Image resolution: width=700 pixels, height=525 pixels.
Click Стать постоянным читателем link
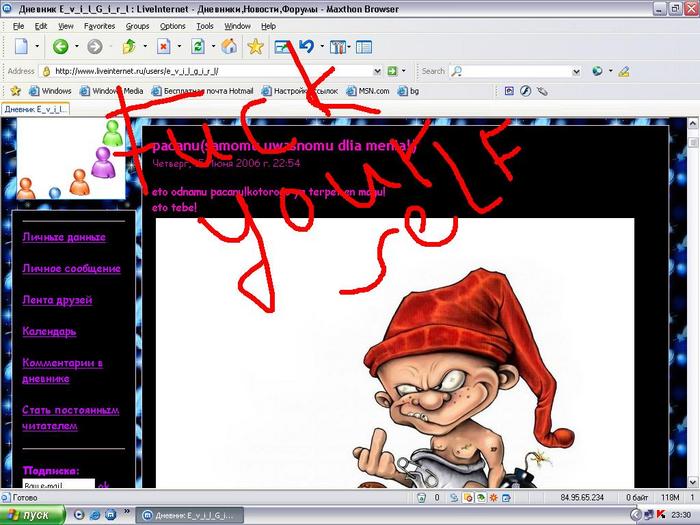point(71,418)
